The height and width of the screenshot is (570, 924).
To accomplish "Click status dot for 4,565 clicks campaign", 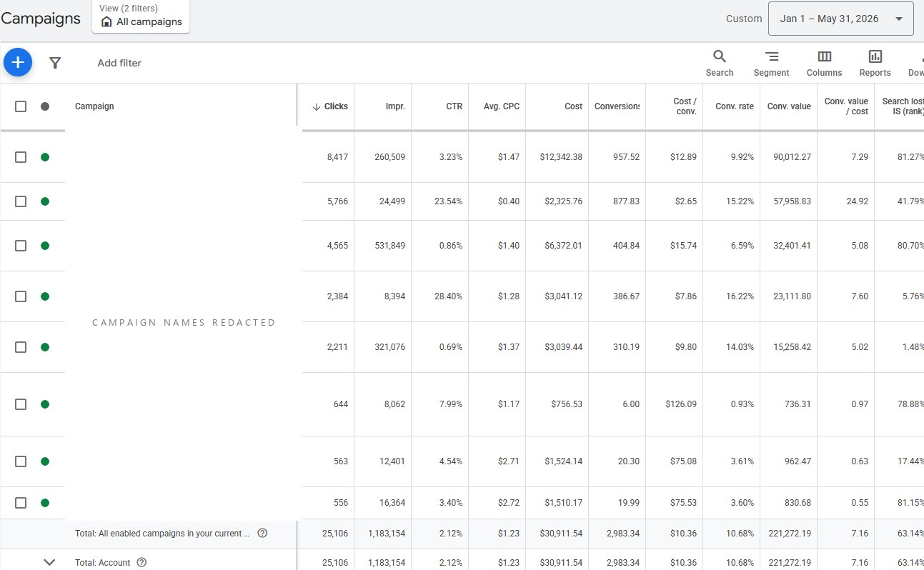I will coord(45,246).
